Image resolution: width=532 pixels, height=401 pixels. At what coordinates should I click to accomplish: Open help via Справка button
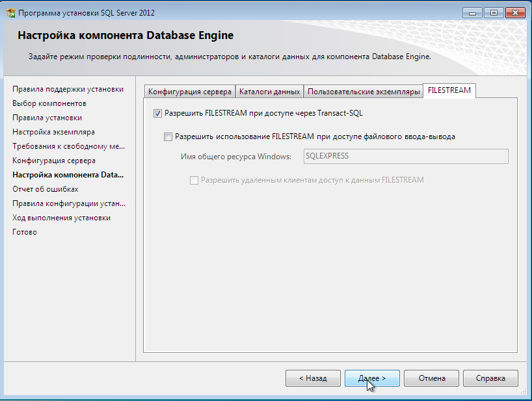[x=490, y=378]
